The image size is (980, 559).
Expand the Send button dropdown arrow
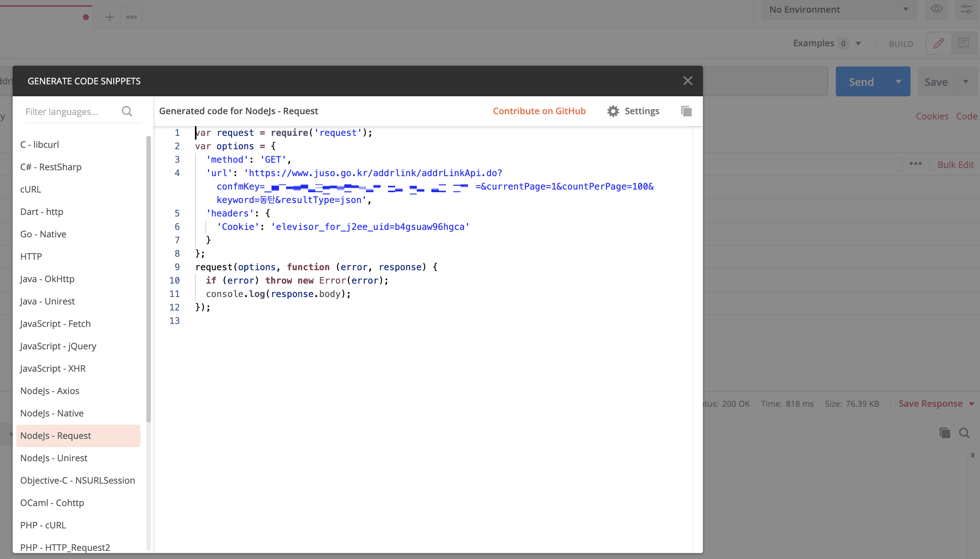pos(898,82)
